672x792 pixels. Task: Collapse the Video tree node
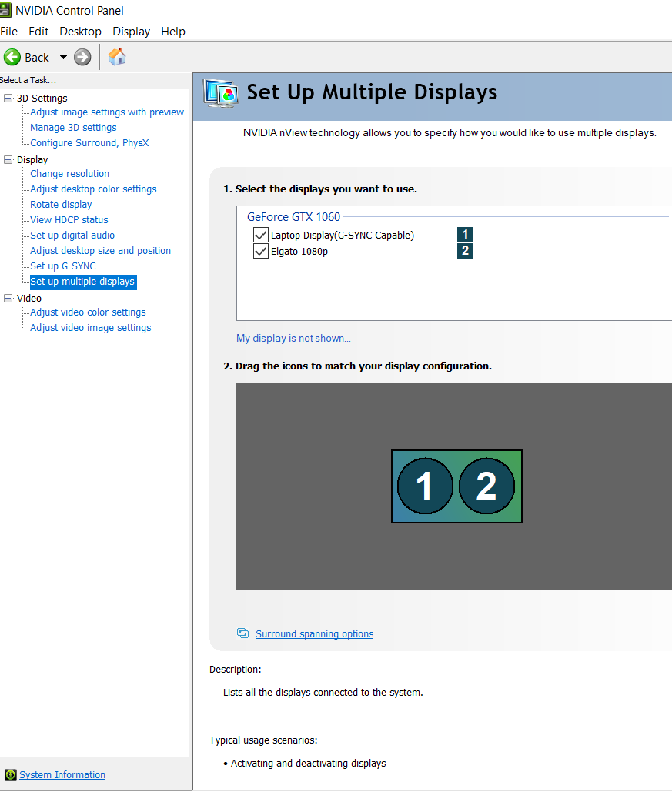point(8,298)
